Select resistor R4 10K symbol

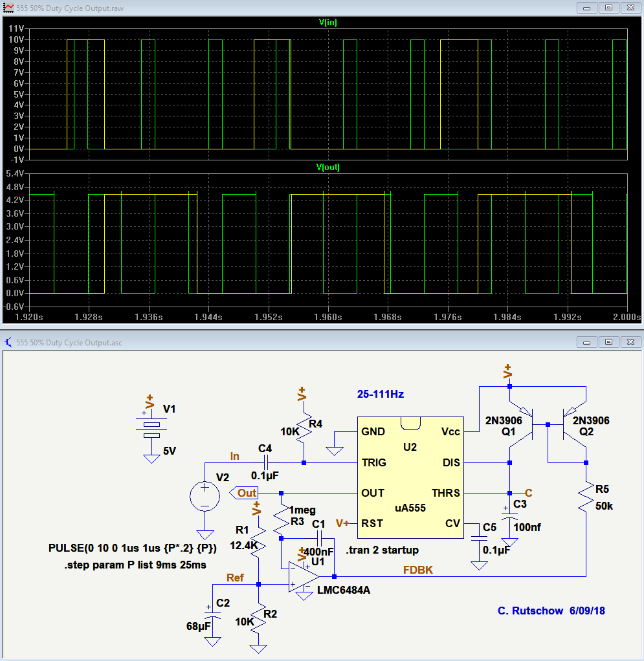click(x=304, y=428)
